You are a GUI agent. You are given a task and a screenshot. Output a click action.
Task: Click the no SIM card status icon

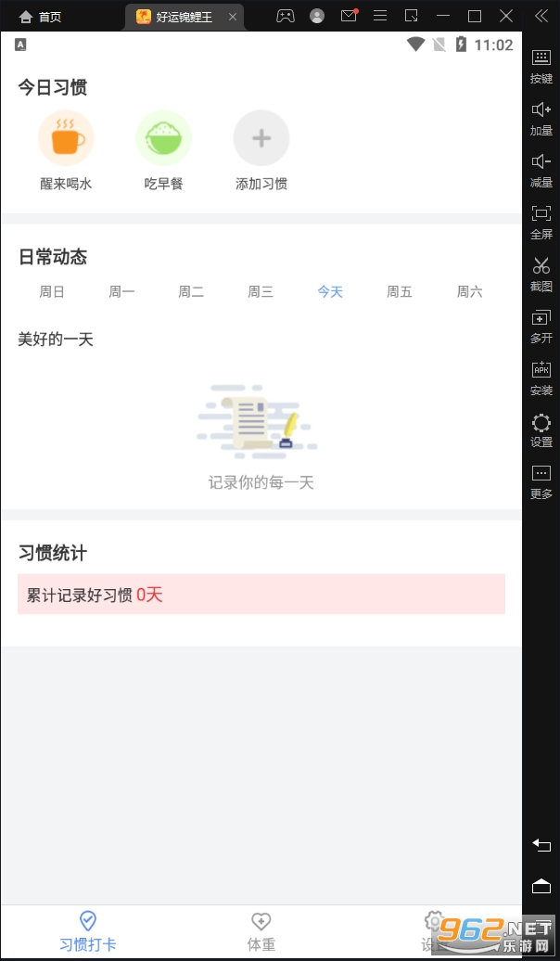point(439,45)
